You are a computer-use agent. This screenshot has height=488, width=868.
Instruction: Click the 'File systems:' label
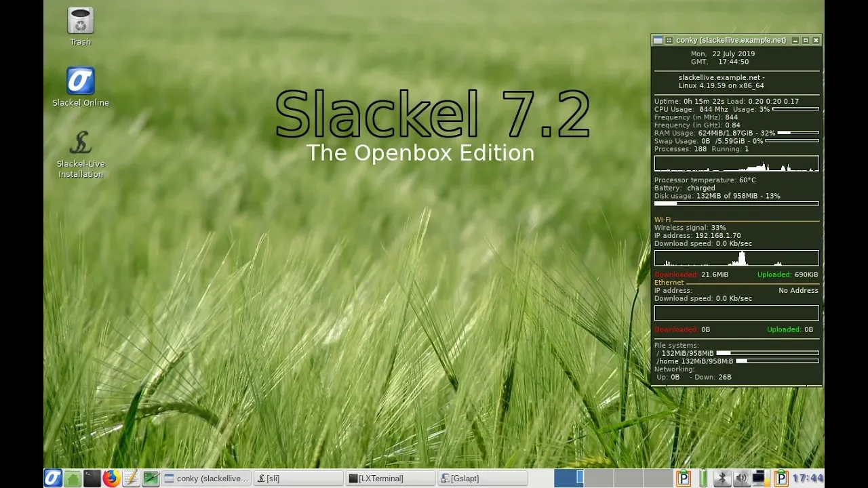[676, 346]
